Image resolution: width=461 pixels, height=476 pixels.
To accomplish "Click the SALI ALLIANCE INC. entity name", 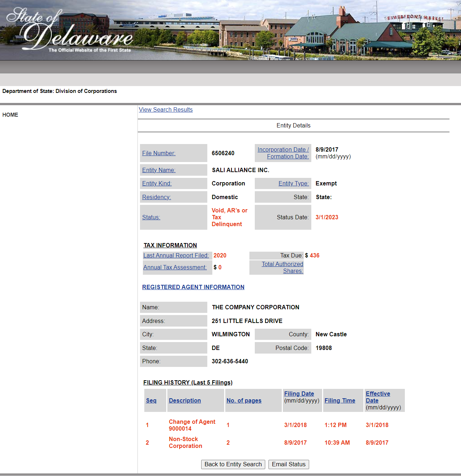I will point(240,170).
